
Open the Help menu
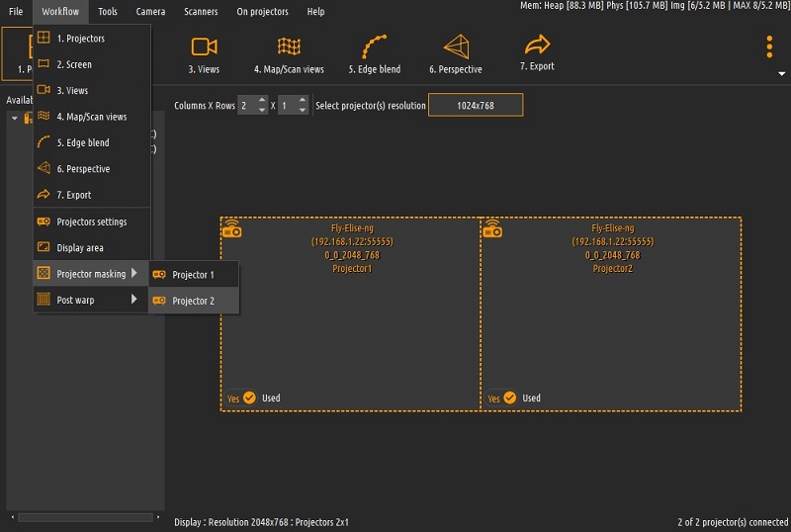(315, 11)
